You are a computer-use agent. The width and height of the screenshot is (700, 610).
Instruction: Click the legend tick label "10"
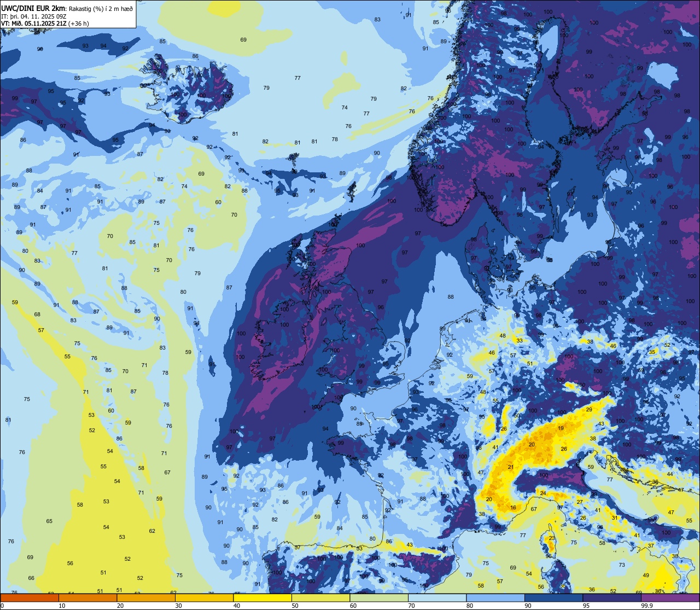coord(62,606)
